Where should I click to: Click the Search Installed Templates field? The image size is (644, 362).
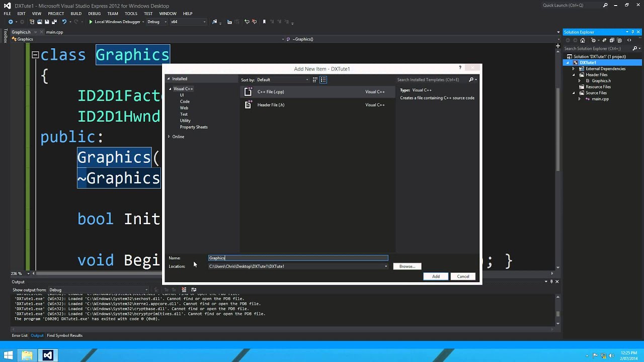(432, 79)
